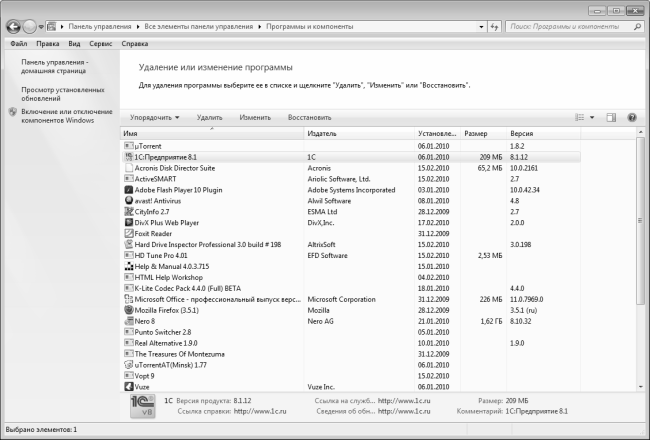This screenshot has height=440, width=650.
Task: Select the Nero 8 program icon
Action: click(128, 321)
